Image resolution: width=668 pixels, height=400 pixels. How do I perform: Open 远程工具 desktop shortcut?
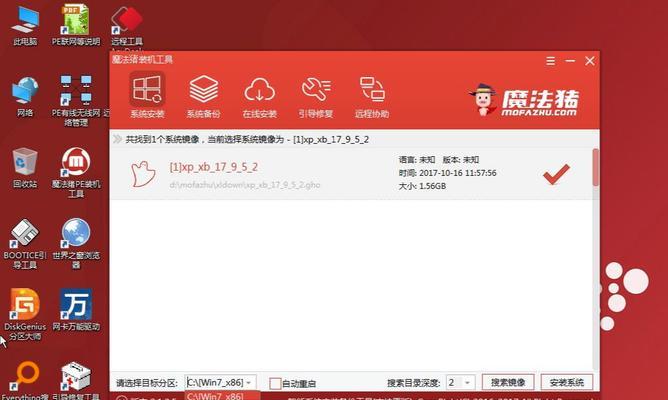click(127, 26)
